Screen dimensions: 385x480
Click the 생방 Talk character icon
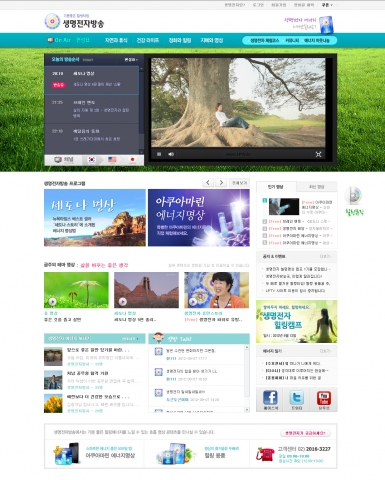(x=158, y=337)
